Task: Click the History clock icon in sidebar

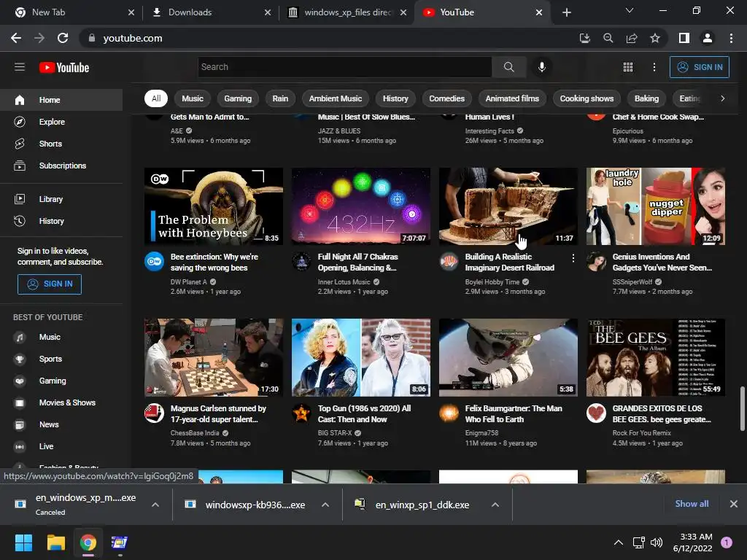Action: (x=20, y=221)
